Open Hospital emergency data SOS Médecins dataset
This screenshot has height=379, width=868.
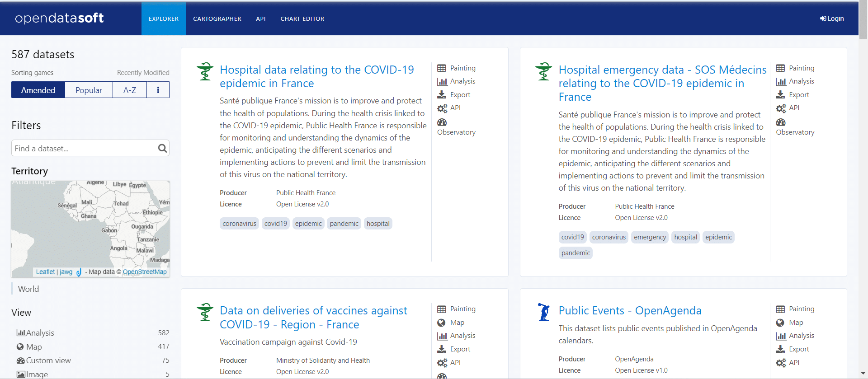click(x=663, y=83)
